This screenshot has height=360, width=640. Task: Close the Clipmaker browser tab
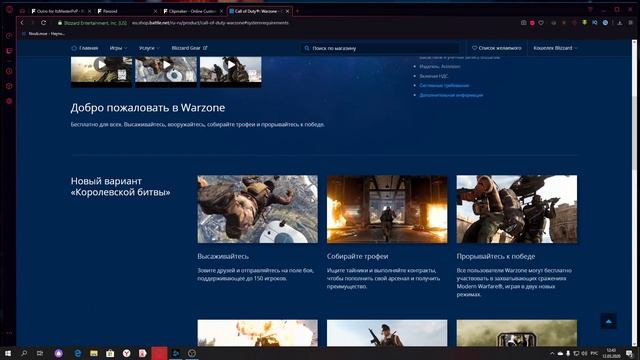click(x=221, y=11)
